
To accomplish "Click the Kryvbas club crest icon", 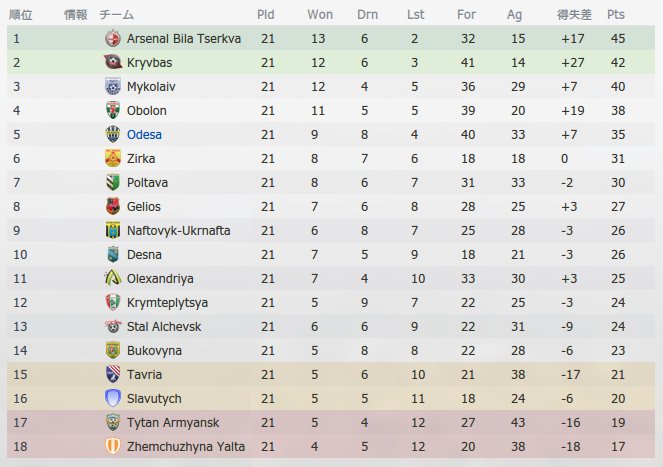I will pos(113,62).
